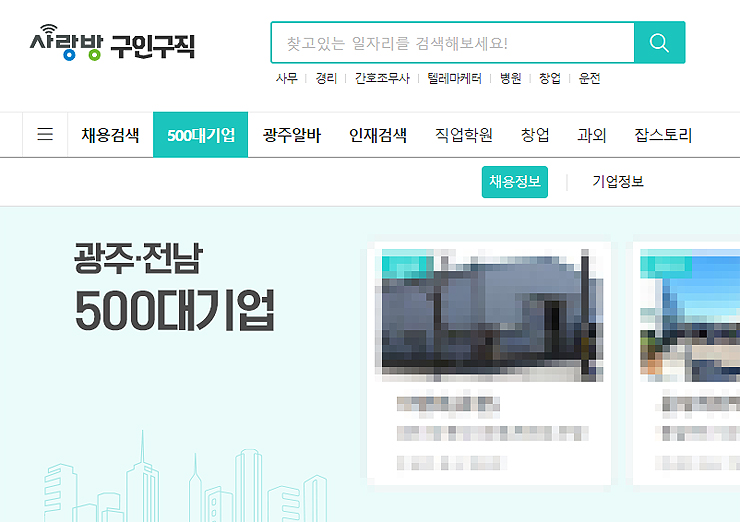Screen dimensions: 740x522
Task: Open the 채용검색 menu
Action: 110,135
